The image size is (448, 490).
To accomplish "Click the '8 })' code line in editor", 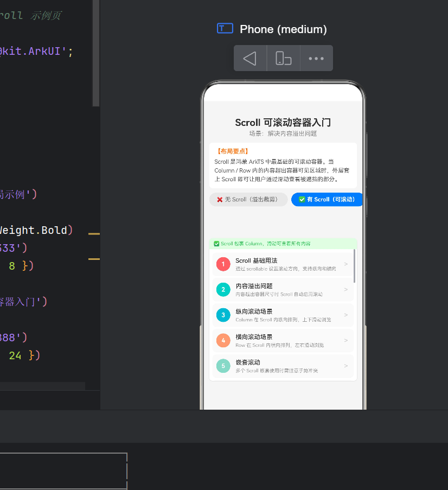I will (21, 266).
